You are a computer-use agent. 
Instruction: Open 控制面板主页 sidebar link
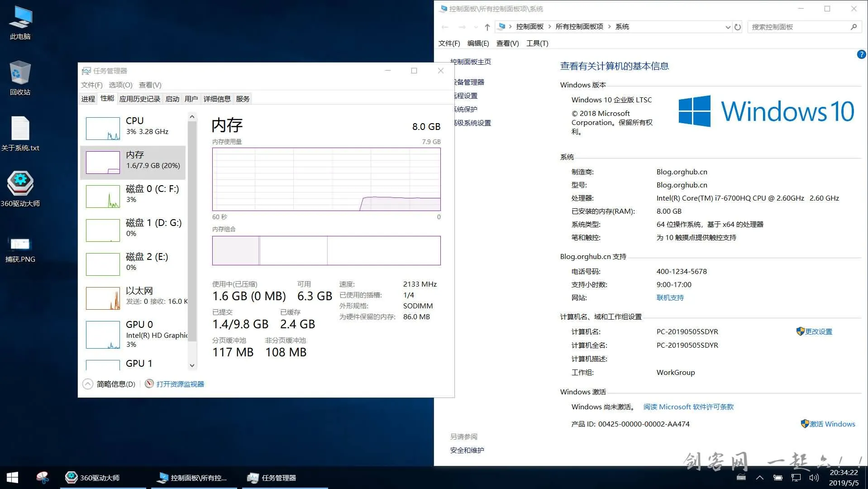471,62
